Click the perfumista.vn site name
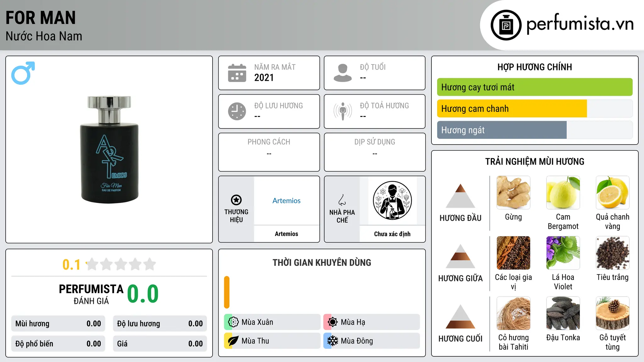The width and height of the screenshot is (644, 362). click(580, 24)
